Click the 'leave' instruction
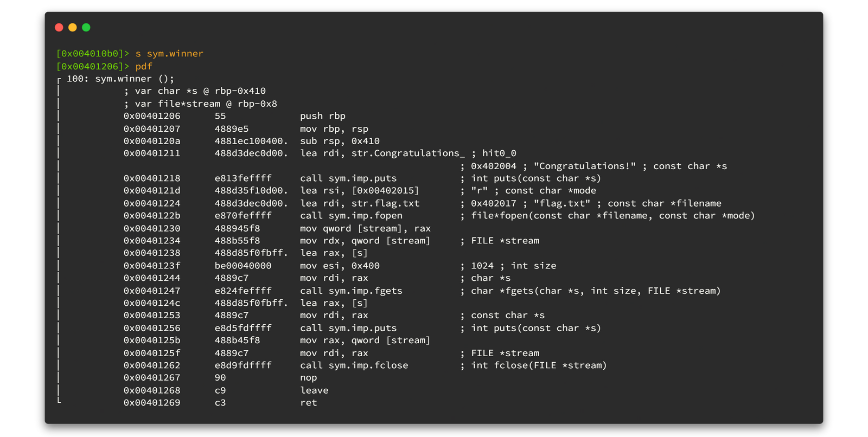 point(314,390)
